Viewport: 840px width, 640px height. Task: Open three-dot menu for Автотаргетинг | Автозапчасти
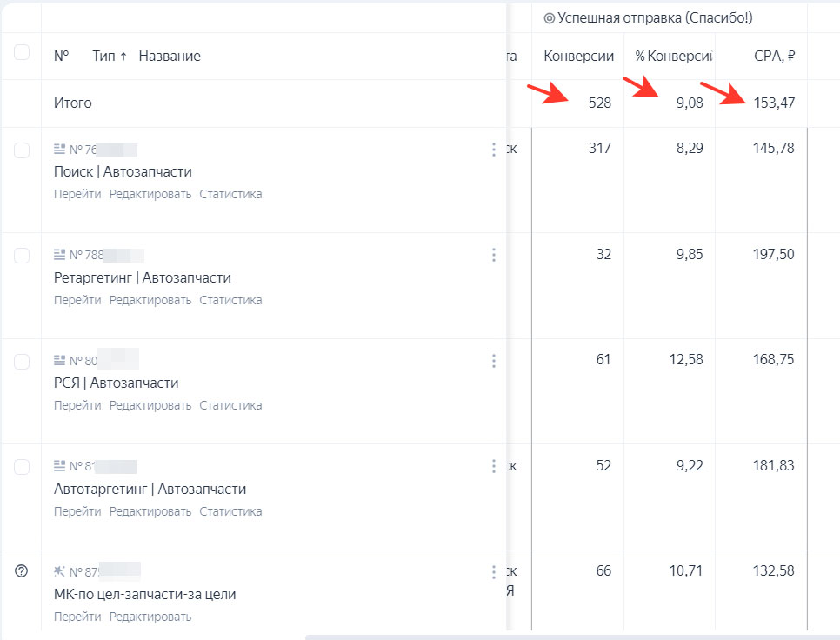click(x=494, y=466)
